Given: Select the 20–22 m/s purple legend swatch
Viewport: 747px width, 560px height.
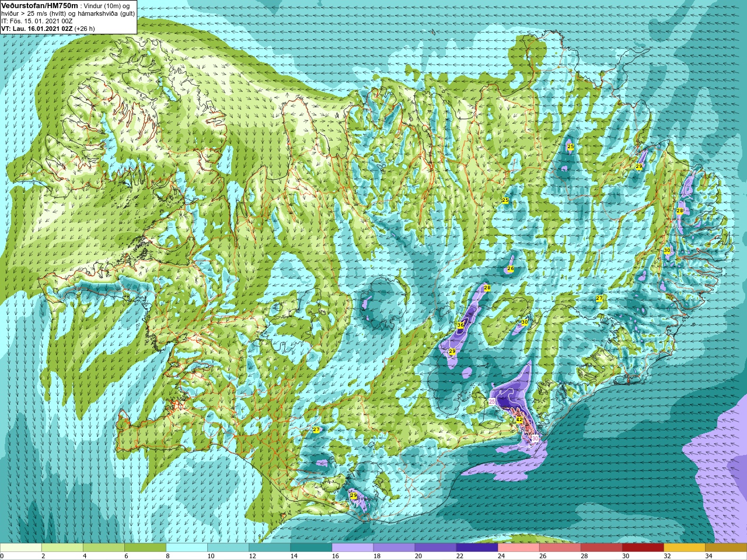Looking at the screenshot, I should (436, 548).
